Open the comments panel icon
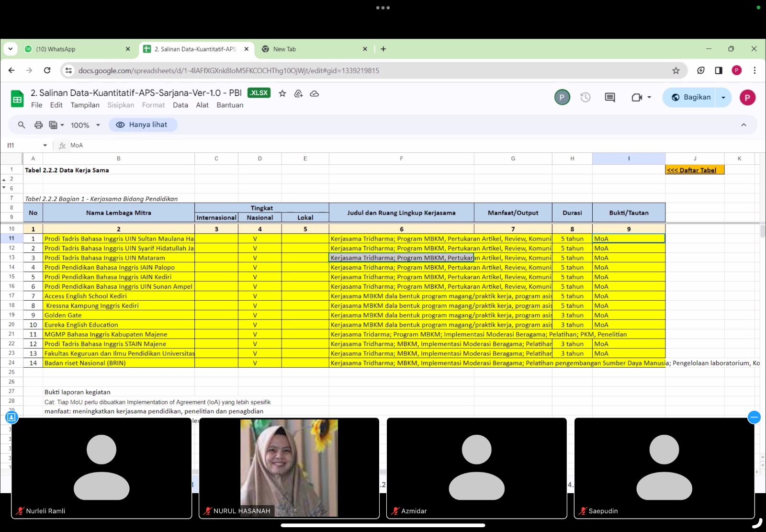Screen dimensions: 766x532 609,98
